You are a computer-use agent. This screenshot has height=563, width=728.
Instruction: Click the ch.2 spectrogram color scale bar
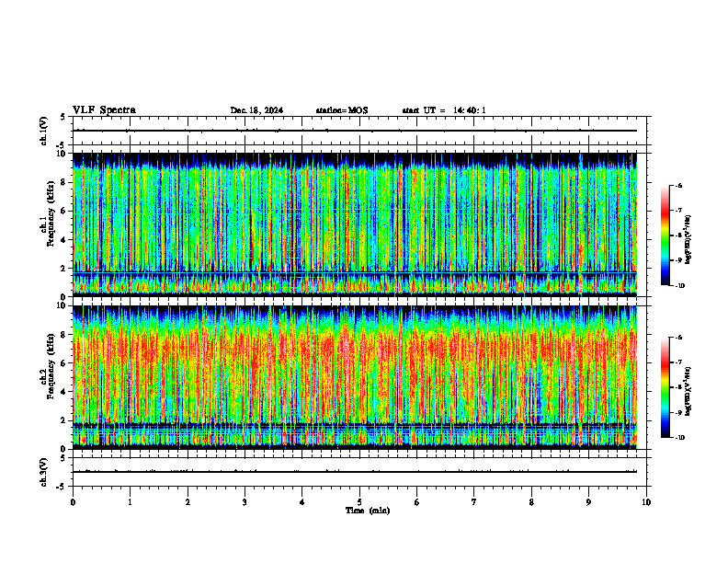click(x=665, y=387)
